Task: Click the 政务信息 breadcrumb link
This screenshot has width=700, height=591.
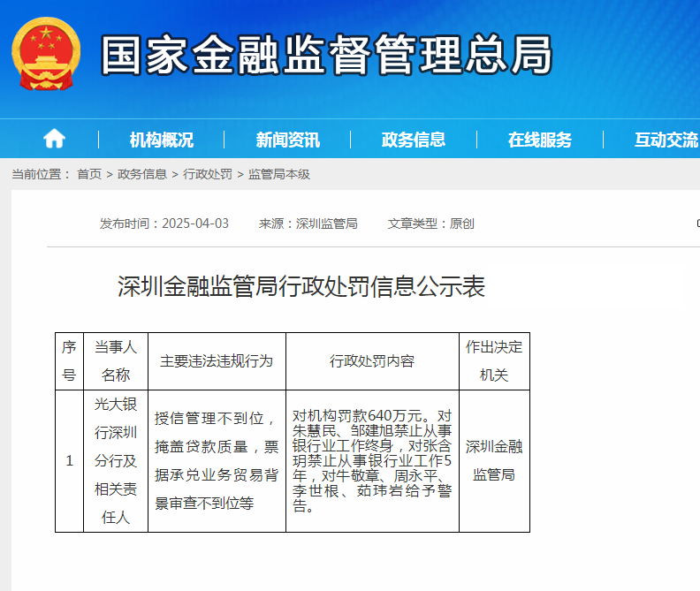Action: [142, 174]
